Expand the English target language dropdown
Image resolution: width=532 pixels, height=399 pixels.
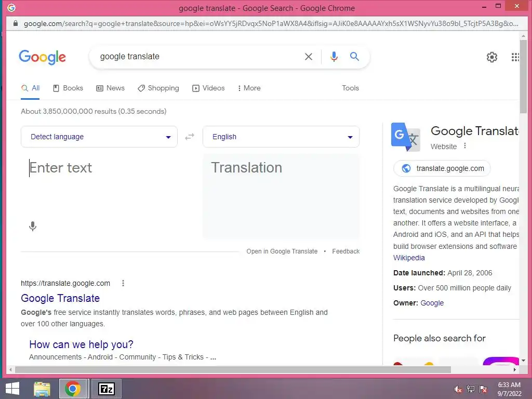click(x=281, y=137)
